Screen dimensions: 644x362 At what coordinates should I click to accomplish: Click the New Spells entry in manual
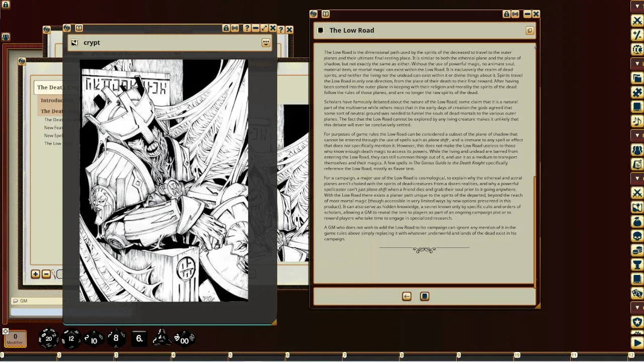coord(53,136)
